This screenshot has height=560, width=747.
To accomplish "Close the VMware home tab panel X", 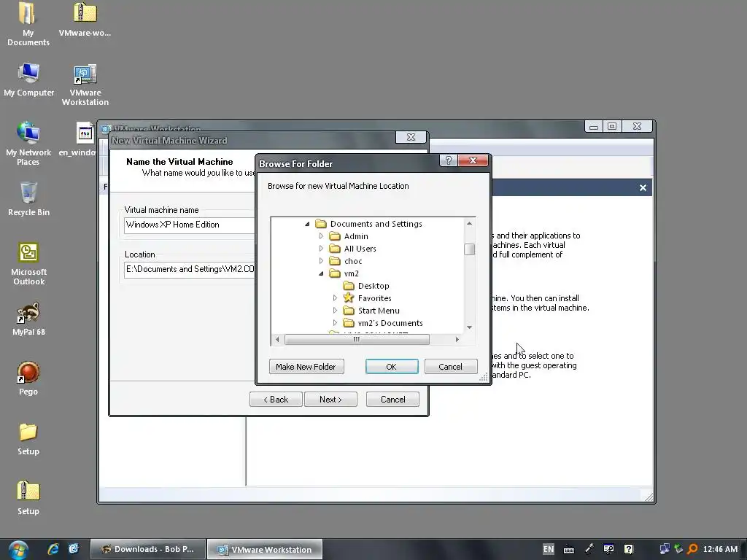I will point(643,187).
